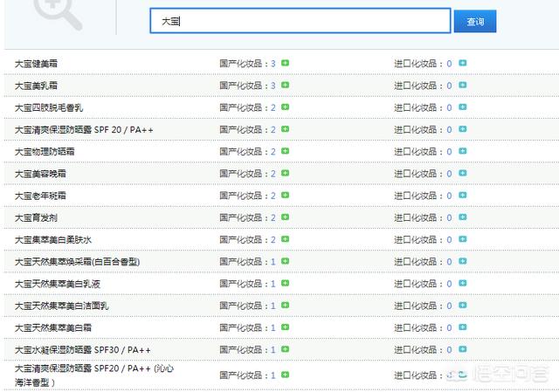
Task: Select product name 大宝清爽保湿防晒露 SPF 20 / PA++
Action: click(84, 130)
